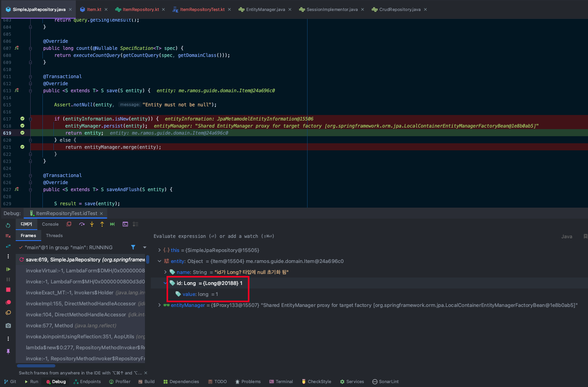Open the Evaluate Expression dialog icon
Viewport: 588px width, 387px height.
point(125,224)
